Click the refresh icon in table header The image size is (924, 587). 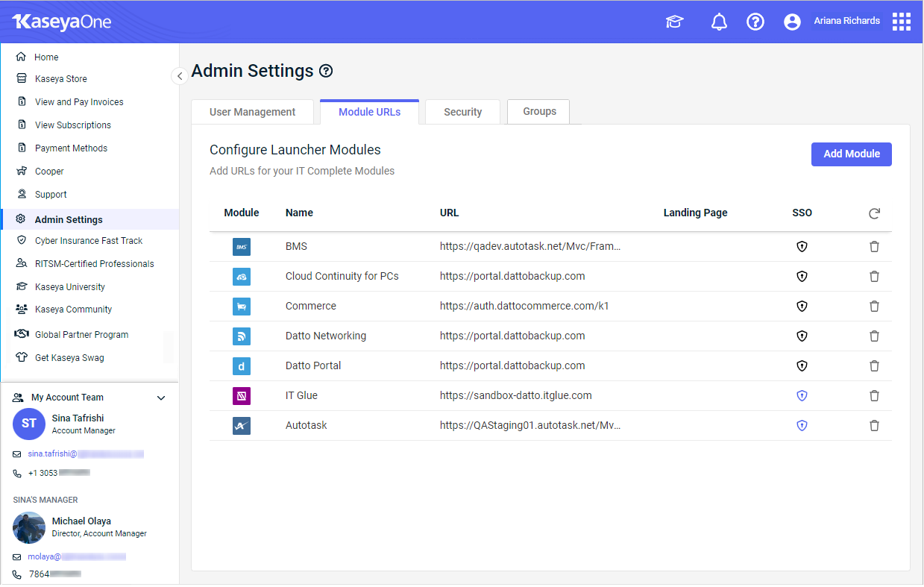874,213
